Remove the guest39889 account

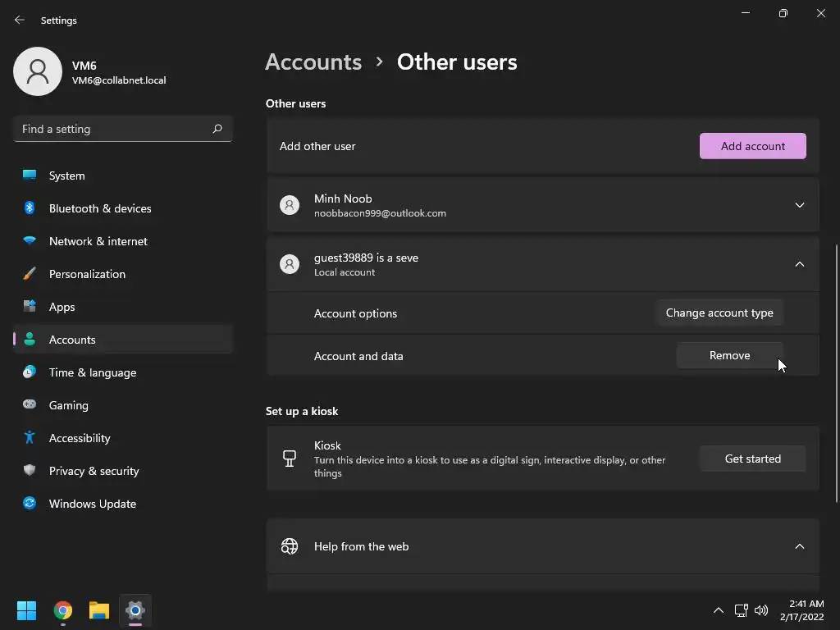[x=729, y=355]
